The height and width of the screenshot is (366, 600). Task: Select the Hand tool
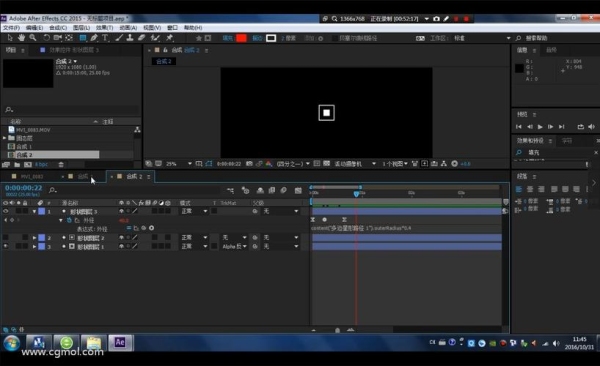click(21, 38)
